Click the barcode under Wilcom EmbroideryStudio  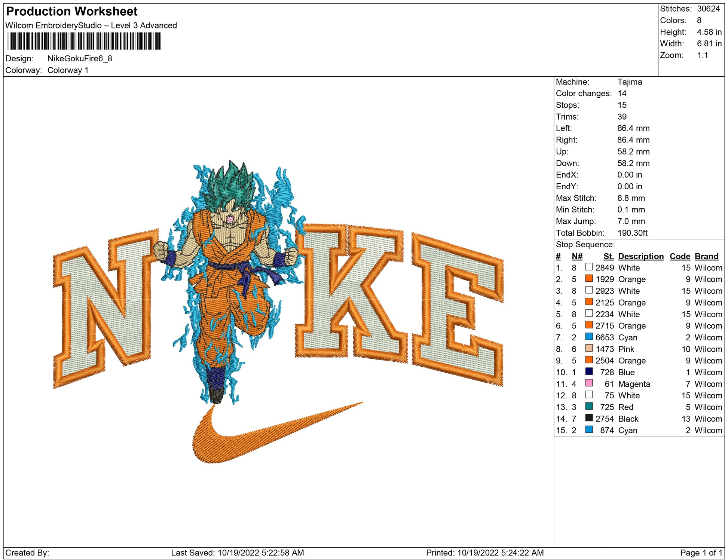(x=84, y=41)
